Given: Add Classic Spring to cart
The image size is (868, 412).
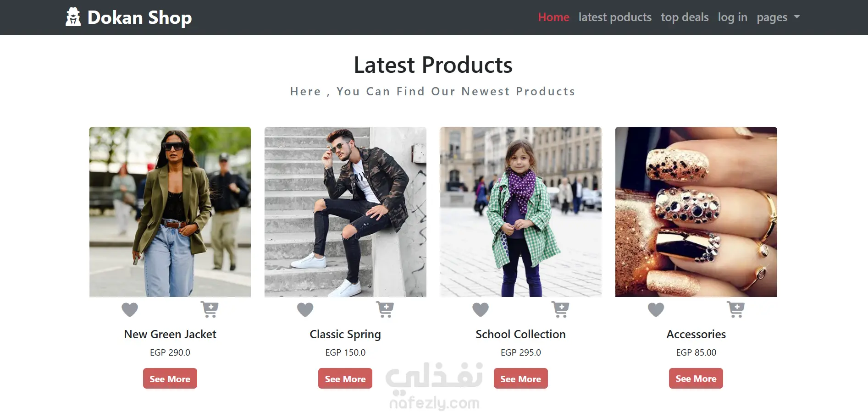Looking at the screenshot, I should coord(385,310).
